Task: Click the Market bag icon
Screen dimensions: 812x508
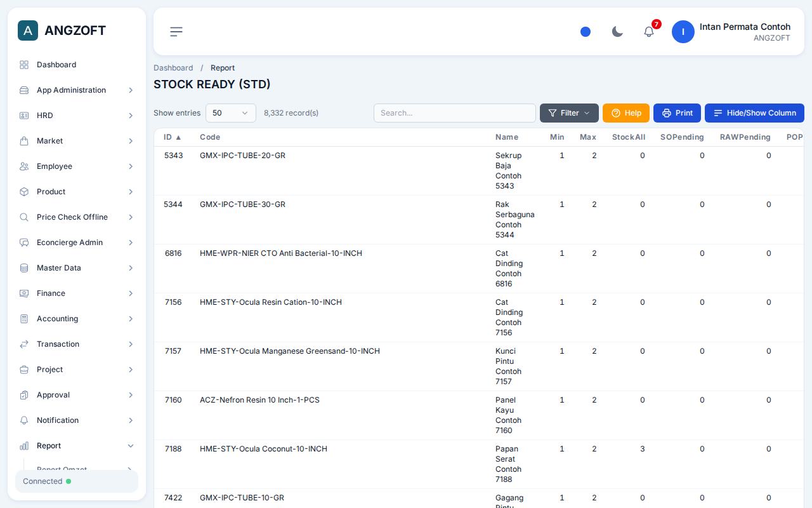Action: 24,141
